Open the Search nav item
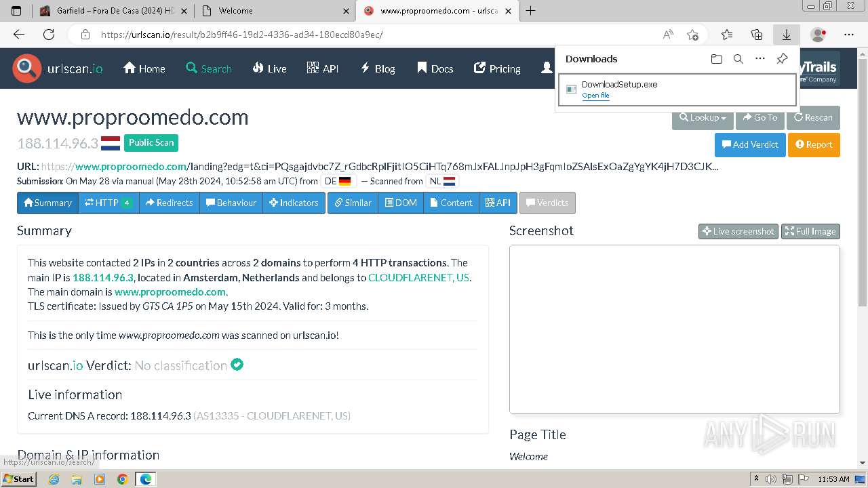Screen dimensions: 868x488 [209, 68]
